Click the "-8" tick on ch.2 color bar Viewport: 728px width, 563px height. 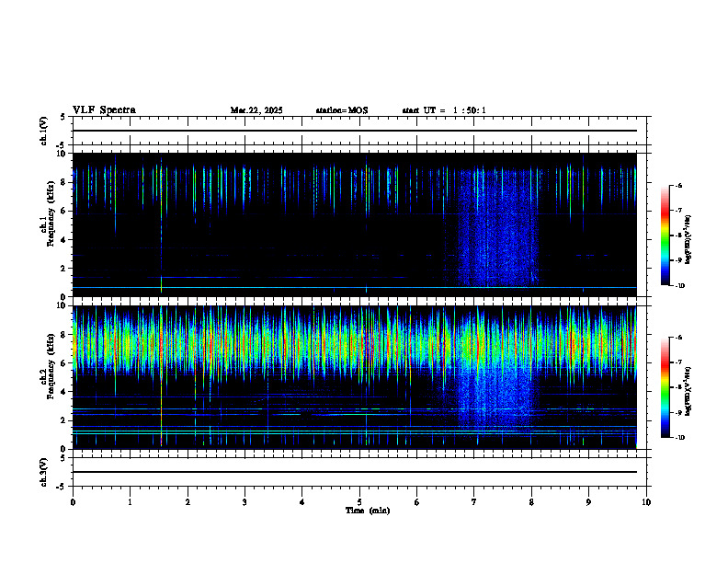point(677,387)
